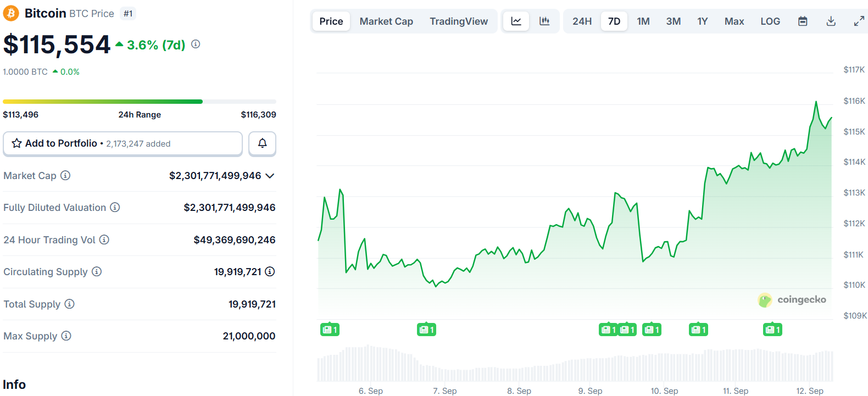Screen dimensions: 868x396
Task: Switch to the TradingView tab
Action: (x=459, y=21)
